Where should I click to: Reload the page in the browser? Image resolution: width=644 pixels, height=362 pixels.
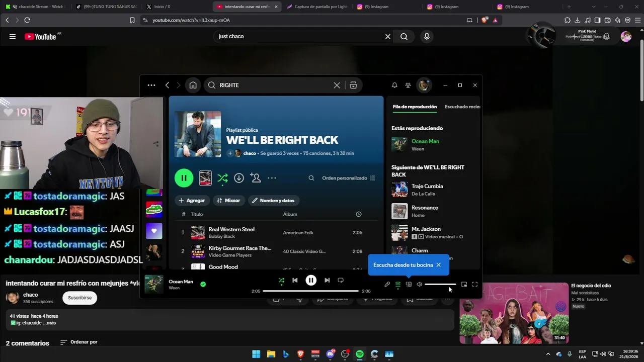point(27,20)
